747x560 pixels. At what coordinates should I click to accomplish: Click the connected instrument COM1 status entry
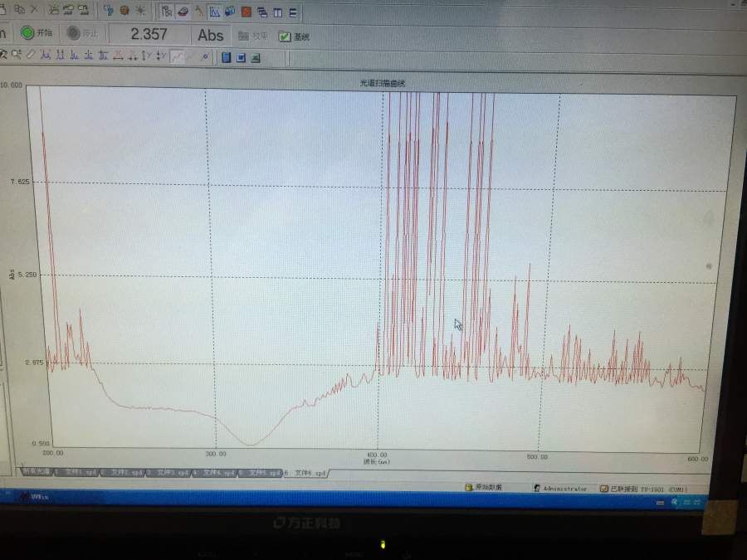pos(643,489)
